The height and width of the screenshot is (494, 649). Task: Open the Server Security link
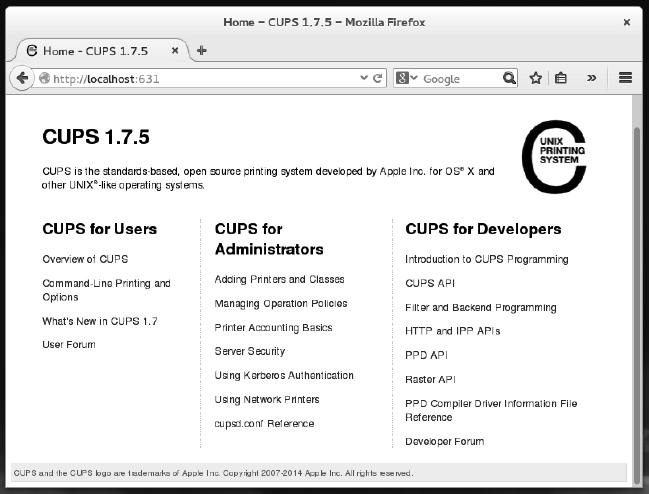click(250, 351)
